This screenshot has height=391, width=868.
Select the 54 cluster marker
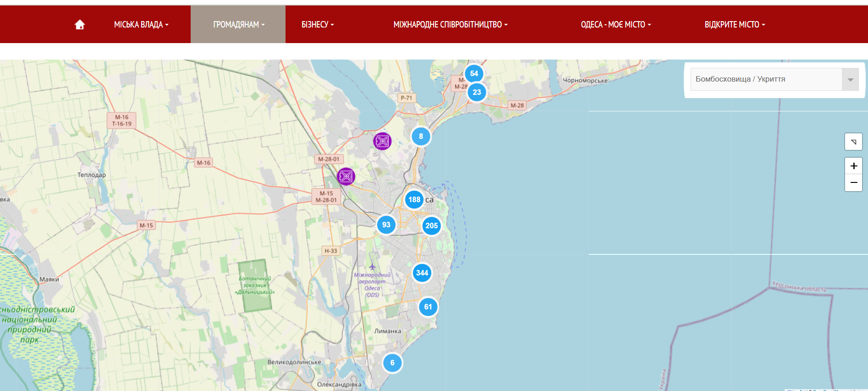click(x=474, y=73)
